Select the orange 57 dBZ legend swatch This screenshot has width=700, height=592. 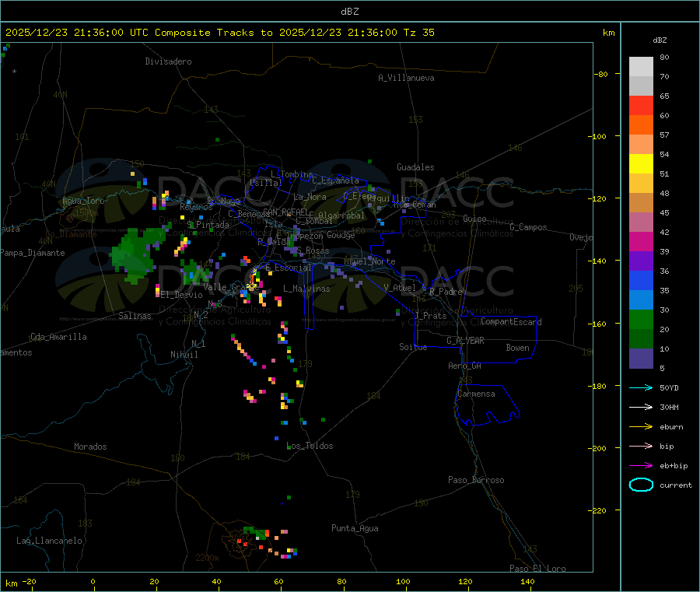tap(641, 125)
